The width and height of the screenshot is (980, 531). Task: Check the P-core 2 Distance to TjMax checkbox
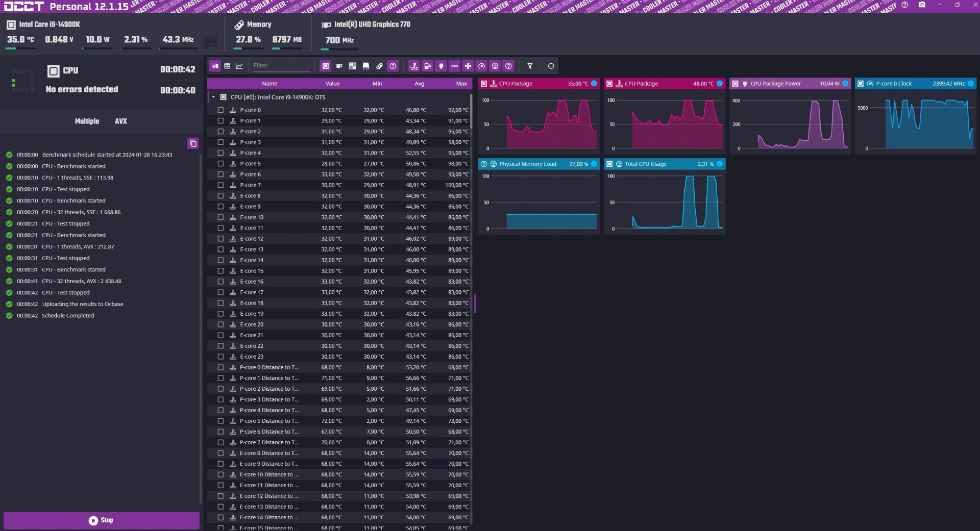(220, 389)
